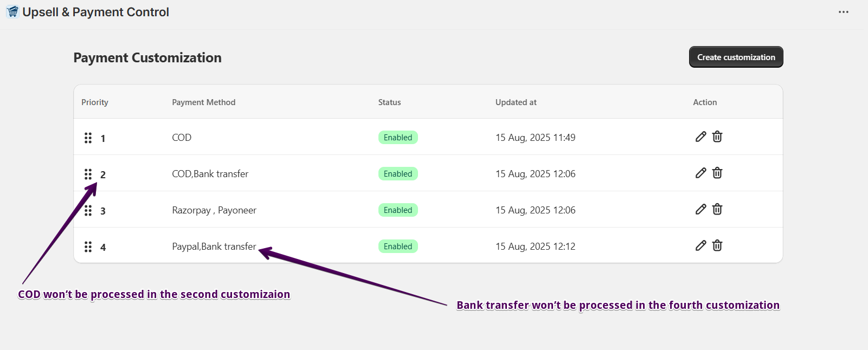Edit the COD,Bank transfer customization
Screen dimensions: 868x350
700,173
